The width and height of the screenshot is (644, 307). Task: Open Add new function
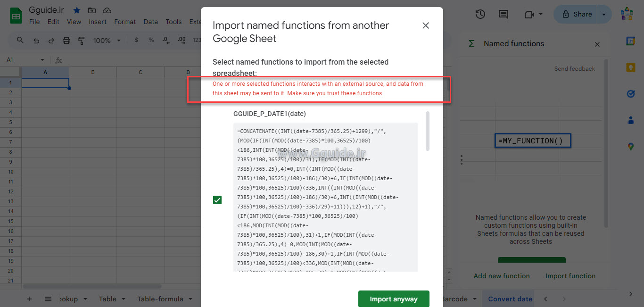[x=501, y=276]
